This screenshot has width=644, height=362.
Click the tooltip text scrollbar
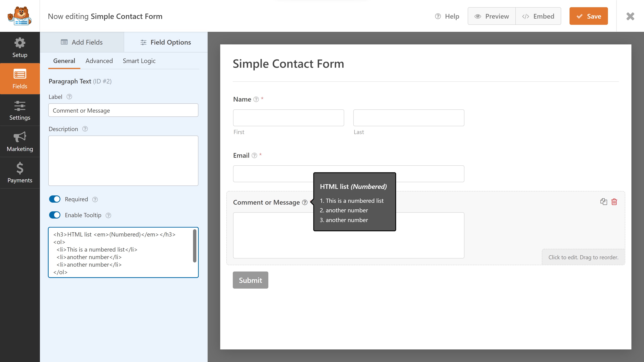click(x=195, y=246)
